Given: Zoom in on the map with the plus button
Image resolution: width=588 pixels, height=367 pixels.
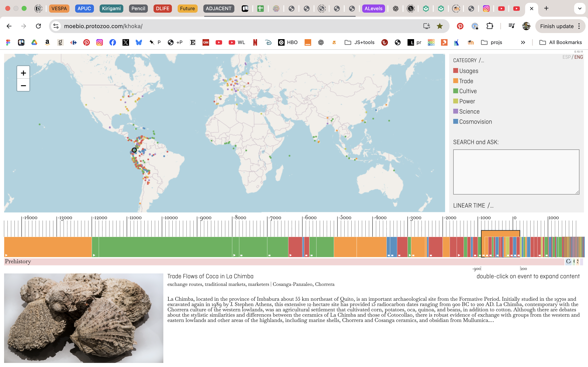Looking at the screenshot, I should pyautogui.click(x=23, y=73).
